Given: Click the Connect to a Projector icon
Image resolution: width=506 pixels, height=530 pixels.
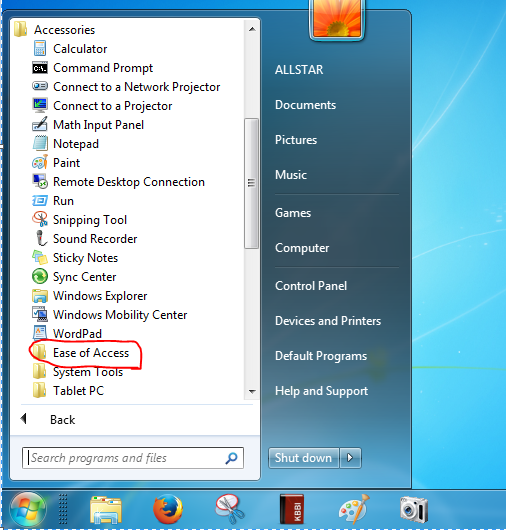Looking at the screenshot, I should click(40, 105).
